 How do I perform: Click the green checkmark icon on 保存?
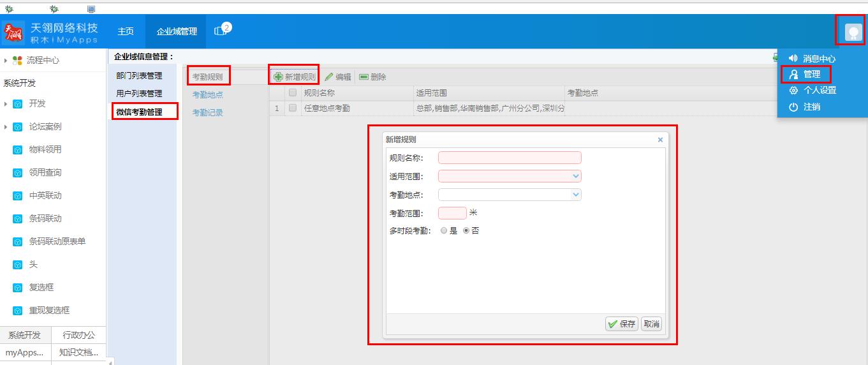(x=612, y=324)
